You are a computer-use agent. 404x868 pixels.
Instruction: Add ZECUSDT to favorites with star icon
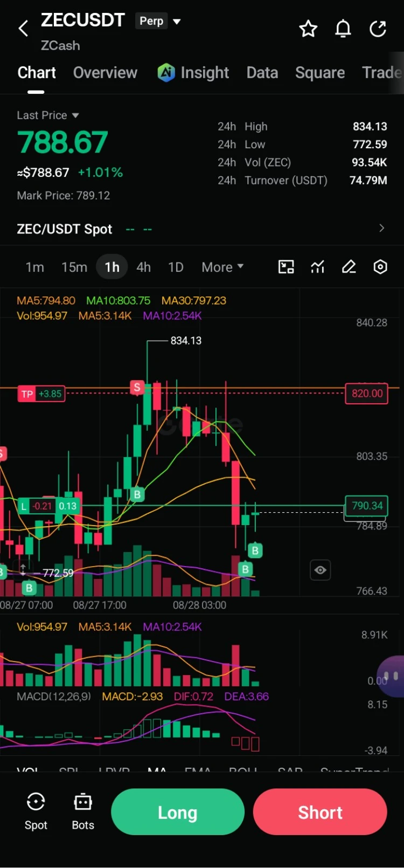click(308, 29)
